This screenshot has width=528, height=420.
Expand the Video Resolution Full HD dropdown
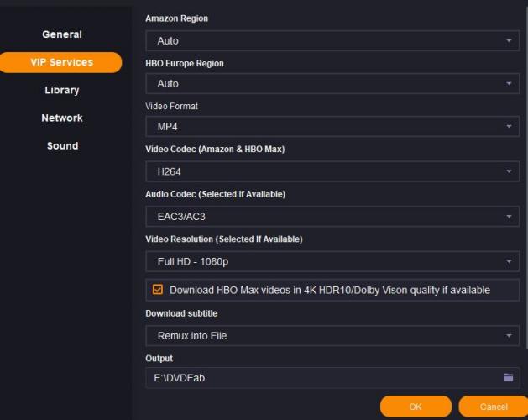tap(332, 262)
